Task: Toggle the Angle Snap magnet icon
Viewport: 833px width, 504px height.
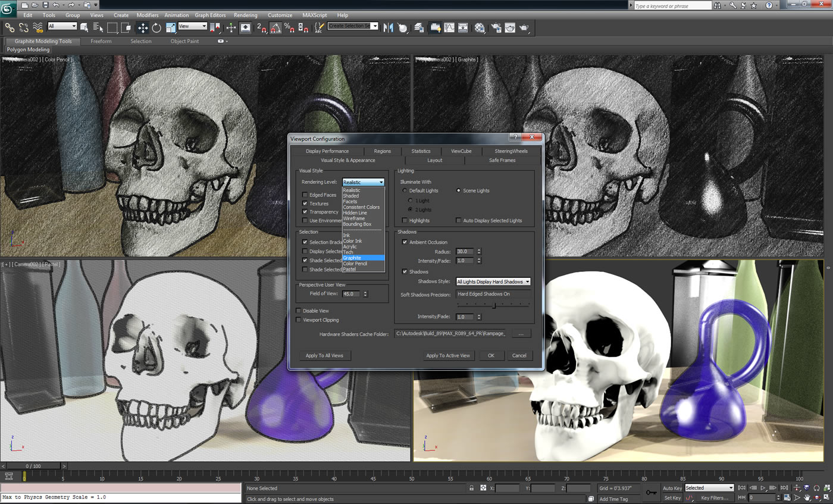Action: pos(275,27)
